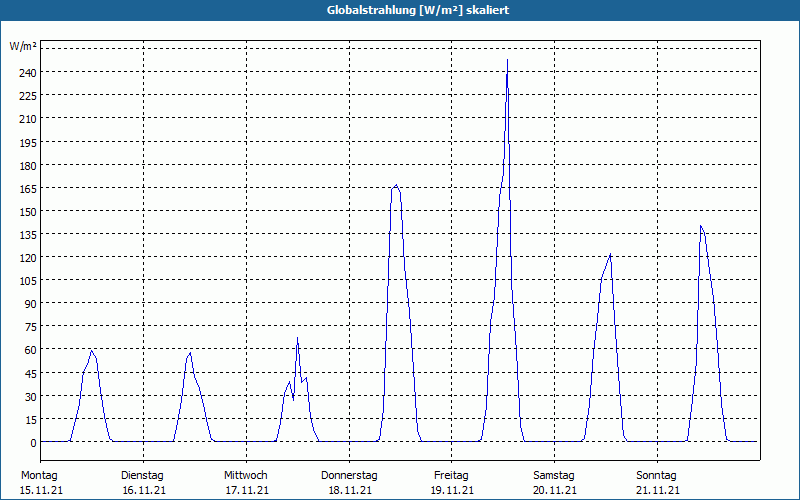
Task: Select the 15 axis value
Action: click(30, 420)
